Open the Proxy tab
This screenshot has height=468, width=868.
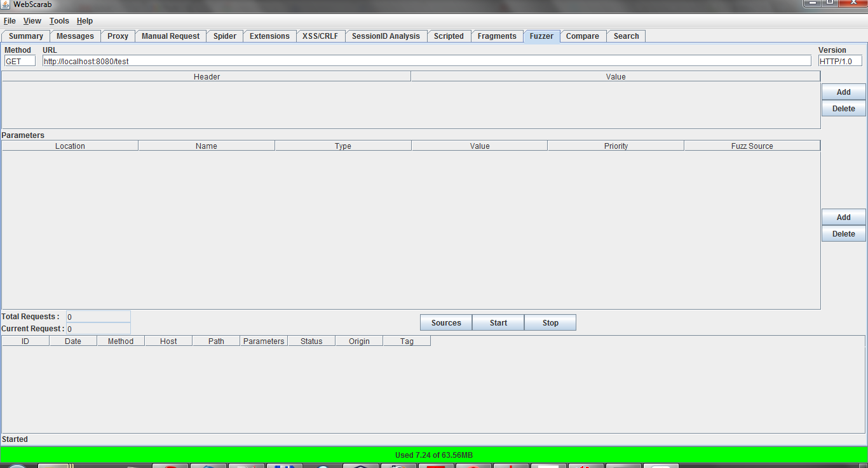(118, 36)
